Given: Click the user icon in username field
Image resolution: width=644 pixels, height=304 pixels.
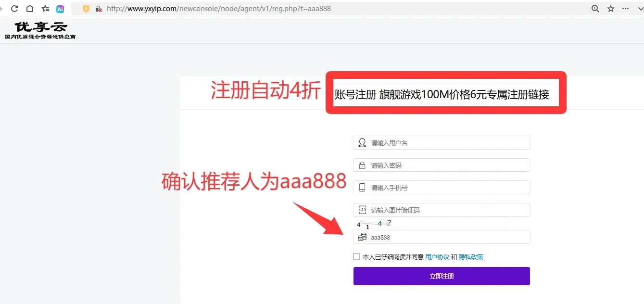Looking at the screenshot, I should (x=362, y=143).
